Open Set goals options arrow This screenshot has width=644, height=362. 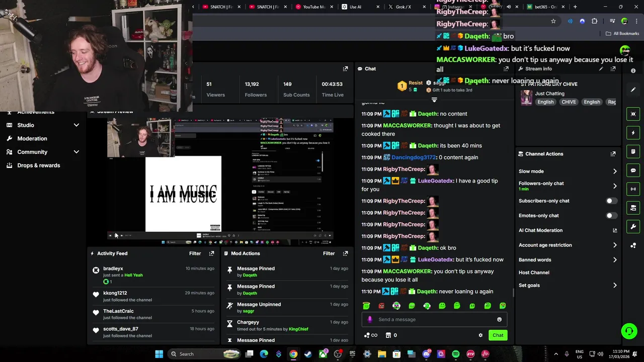615,286
